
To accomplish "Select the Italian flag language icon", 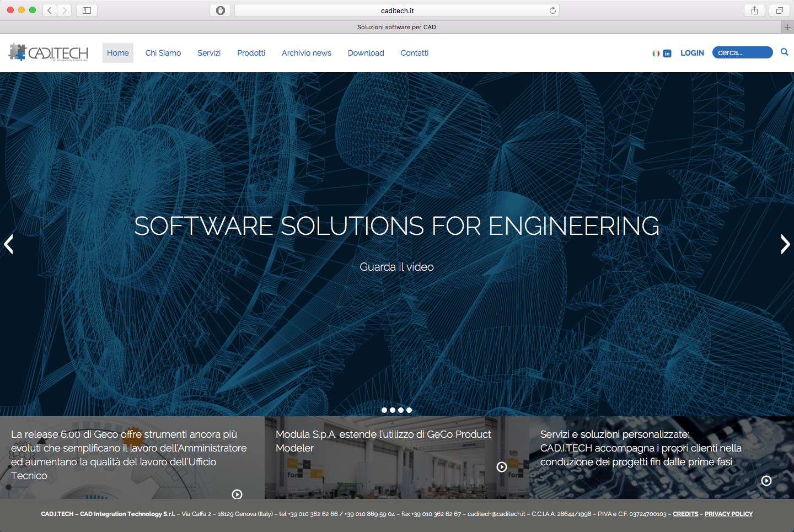I will (x=656, y=53).
